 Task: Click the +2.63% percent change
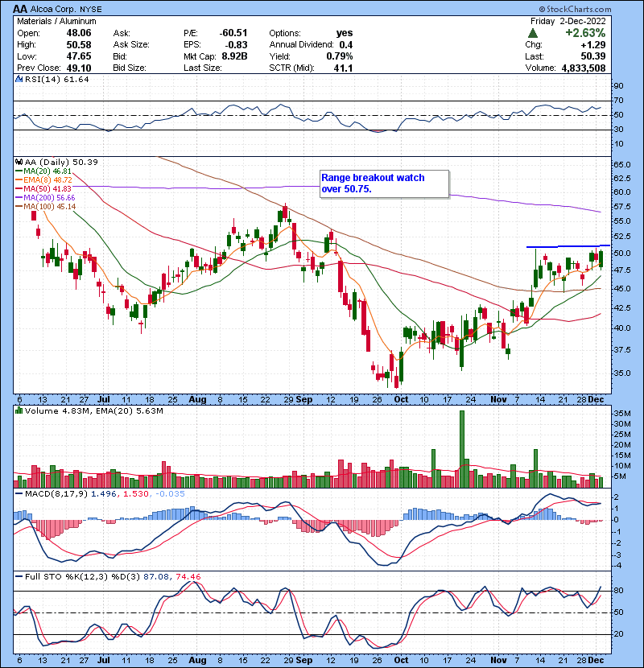(585, 33)
